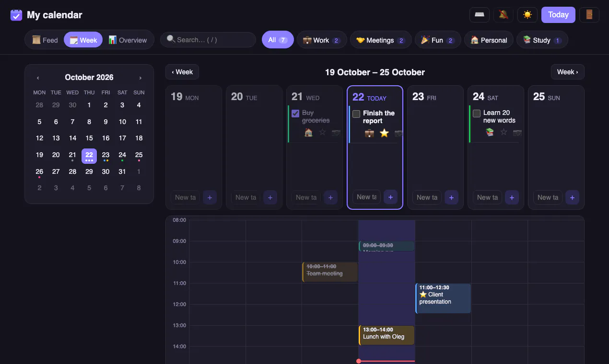Select October 15 in mini calendar
The width and height of the screenshot is (609, 364).
pyautogui.click(x=89, y=138)
